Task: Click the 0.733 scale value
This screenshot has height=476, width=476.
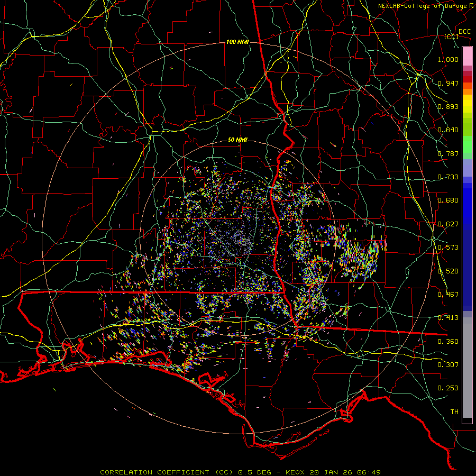Action: click(x=448, y=177)
